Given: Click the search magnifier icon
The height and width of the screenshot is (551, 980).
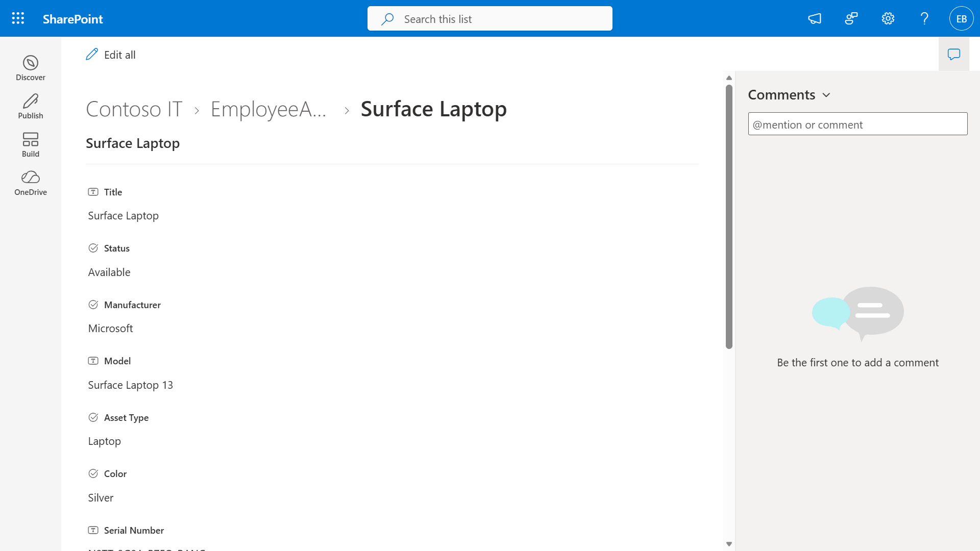Looking at the screenshot, I should tap(387, 19).
